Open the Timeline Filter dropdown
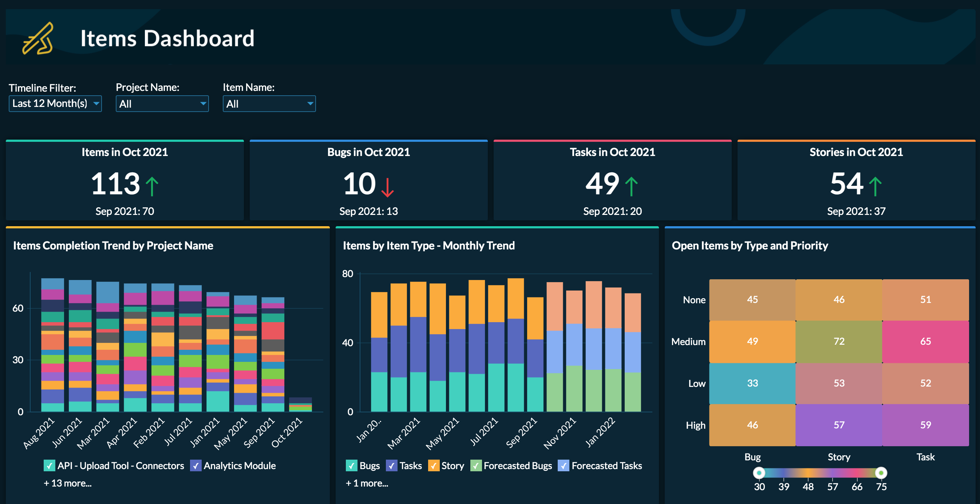 55,103
